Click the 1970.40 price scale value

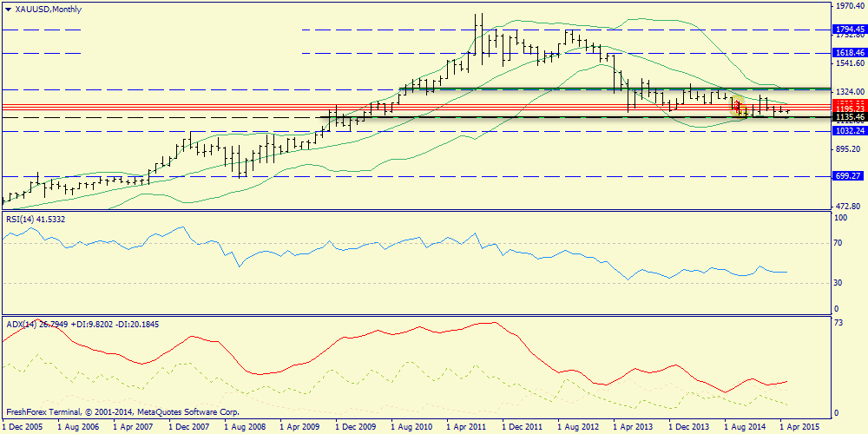coord(849,5)
